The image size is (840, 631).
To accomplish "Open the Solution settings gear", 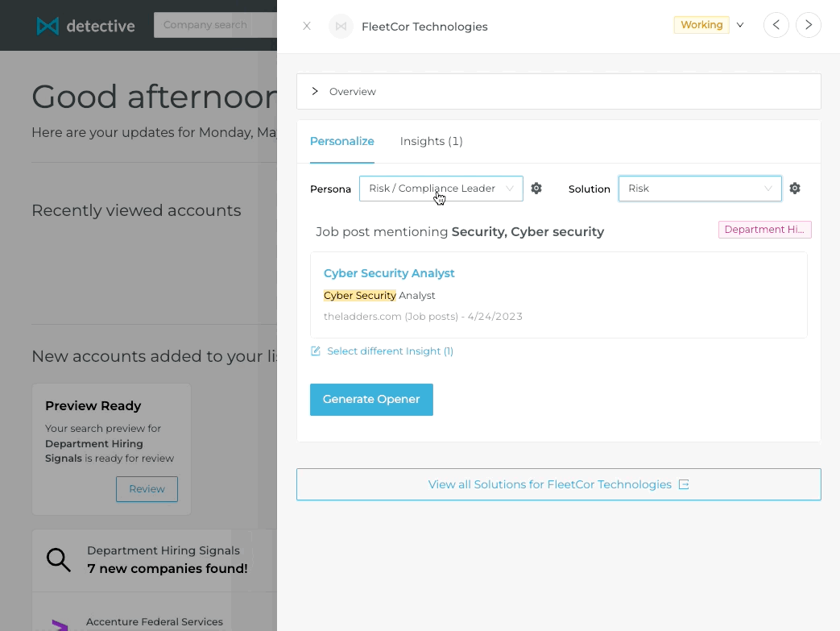I will click(x=795, y=189).
